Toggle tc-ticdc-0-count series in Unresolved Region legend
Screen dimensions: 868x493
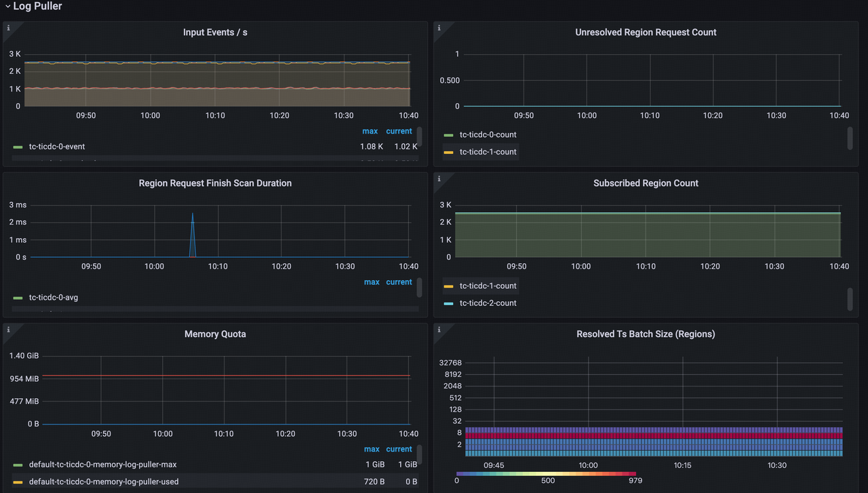tap(488, 135)
